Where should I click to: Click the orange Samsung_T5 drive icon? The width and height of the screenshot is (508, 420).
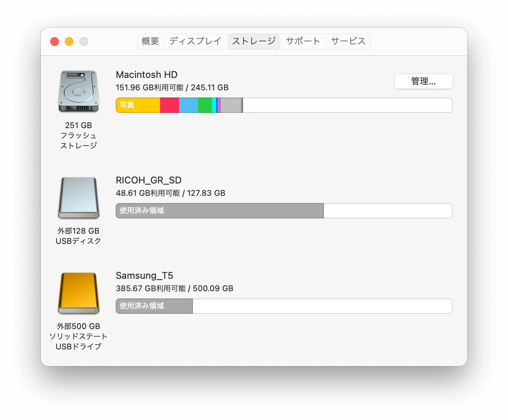coord(79,293)
